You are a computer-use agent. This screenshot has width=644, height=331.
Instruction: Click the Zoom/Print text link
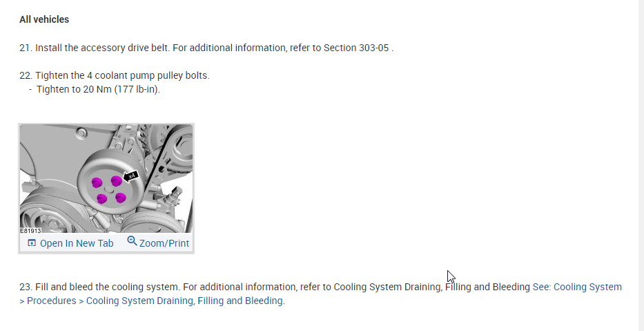click(x=164, y=243)
